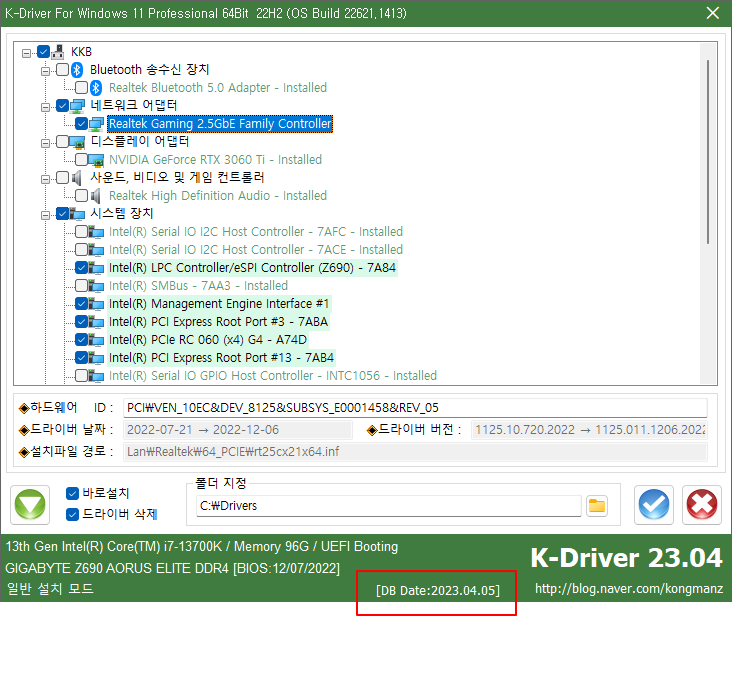The width and height of the screenshot is (732, 698).
Task: Click the Serial IO I2C 7AFC device icon
Action: tap(96, 232)
